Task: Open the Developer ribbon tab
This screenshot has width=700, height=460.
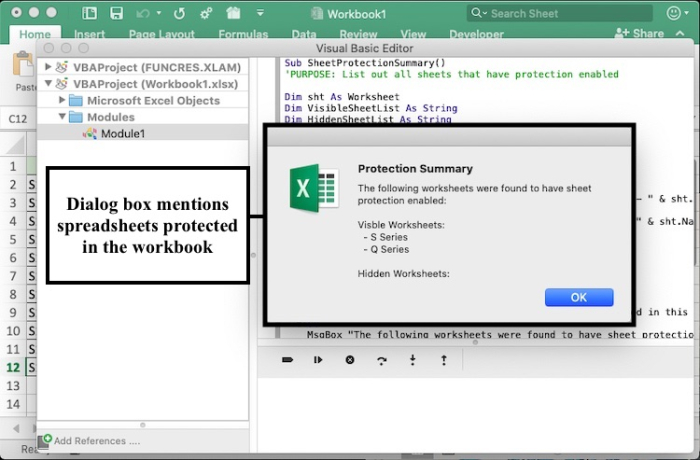Action: (476, 34)
